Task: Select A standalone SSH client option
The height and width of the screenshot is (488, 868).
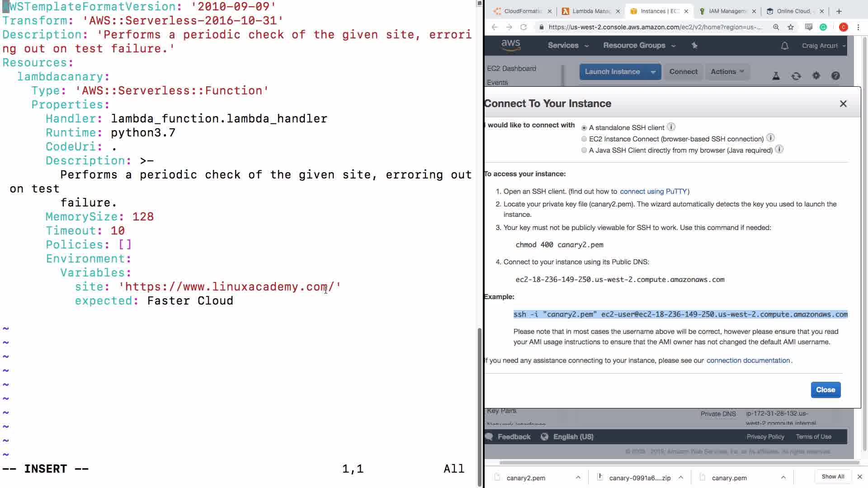Action: click(x=584, y=128)
